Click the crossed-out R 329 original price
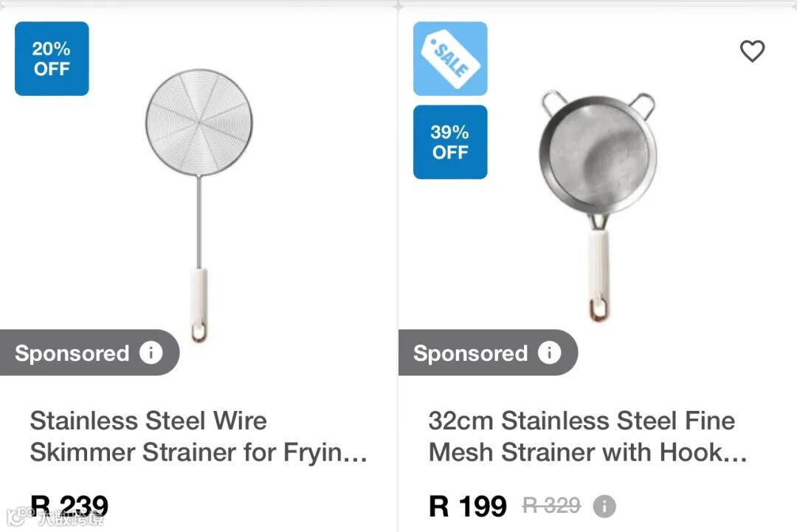Image resolution: width=797 pixels, height=532 pixels. [551, 505]
